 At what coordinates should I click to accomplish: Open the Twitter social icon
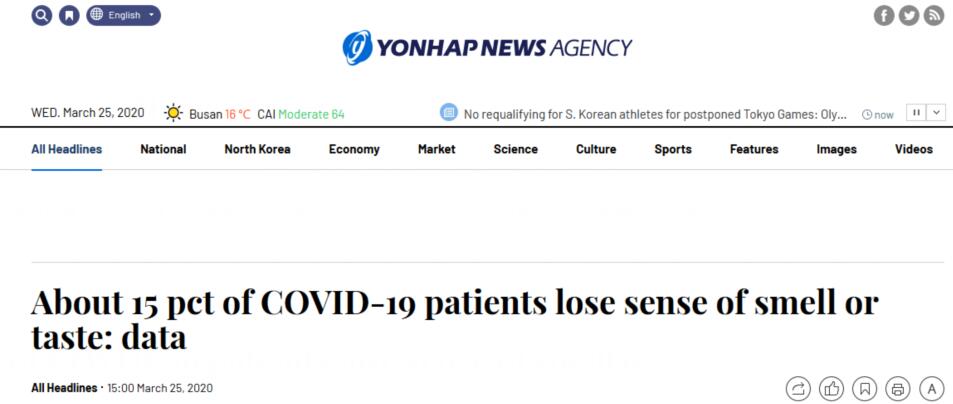pos(909,15)
